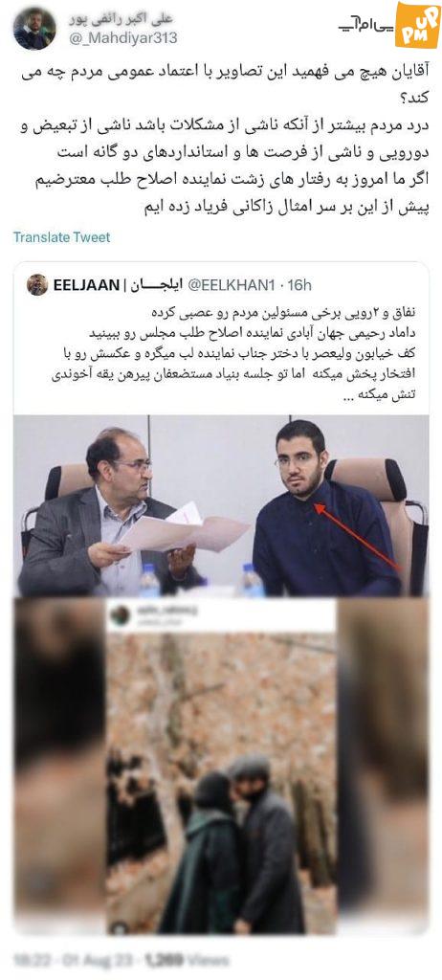Click the PM UP logo
The image size is (442, 980).
click(417, 24)
